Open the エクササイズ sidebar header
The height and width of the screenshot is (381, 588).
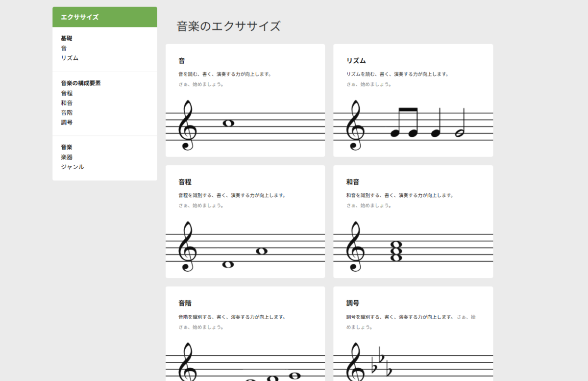pyautogui.click(x=105, y=17)
